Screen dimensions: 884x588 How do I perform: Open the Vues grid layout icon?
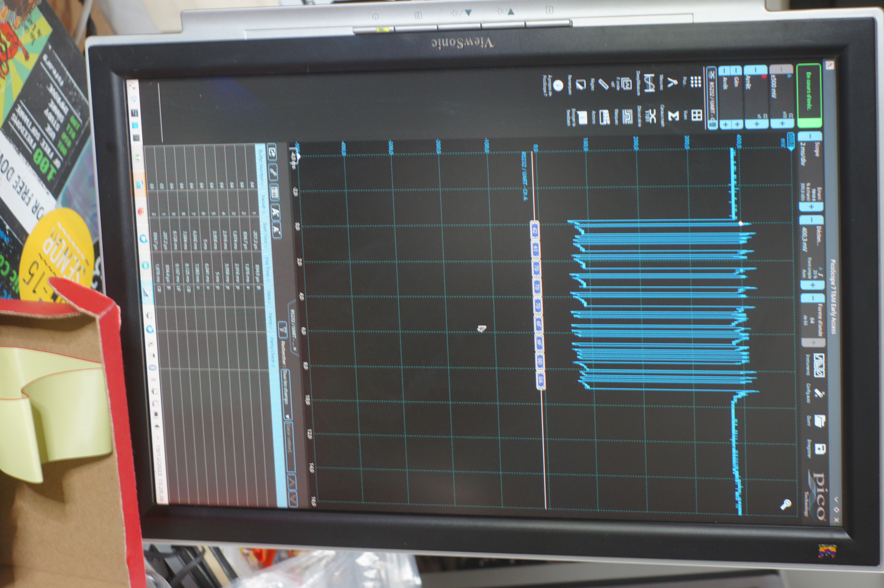697,115
